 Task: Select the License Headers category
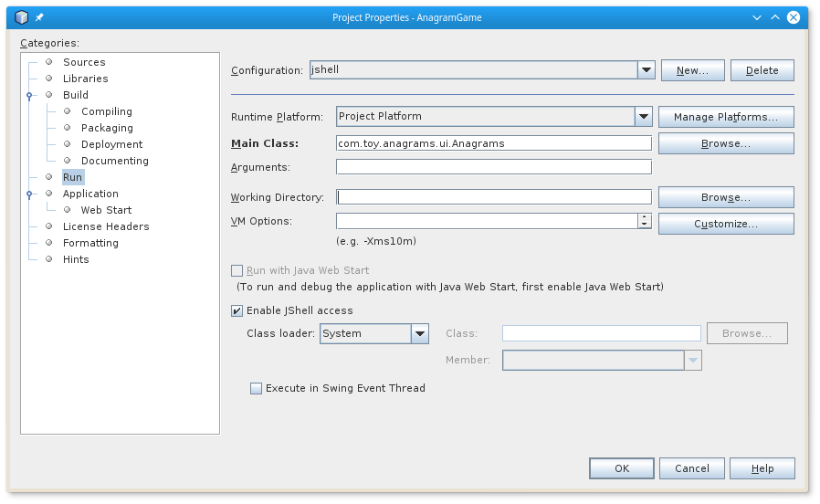click(106, 226)
